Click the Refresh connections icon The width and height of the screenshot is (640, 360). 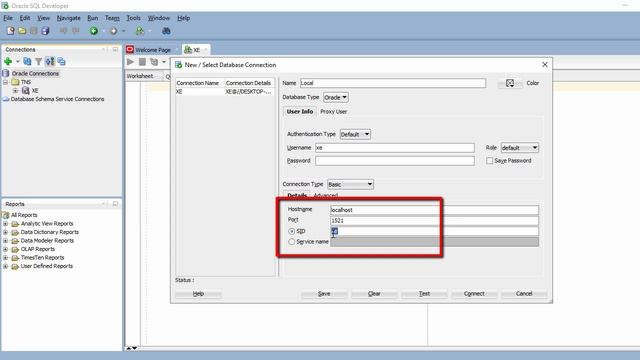pos(27,61)
